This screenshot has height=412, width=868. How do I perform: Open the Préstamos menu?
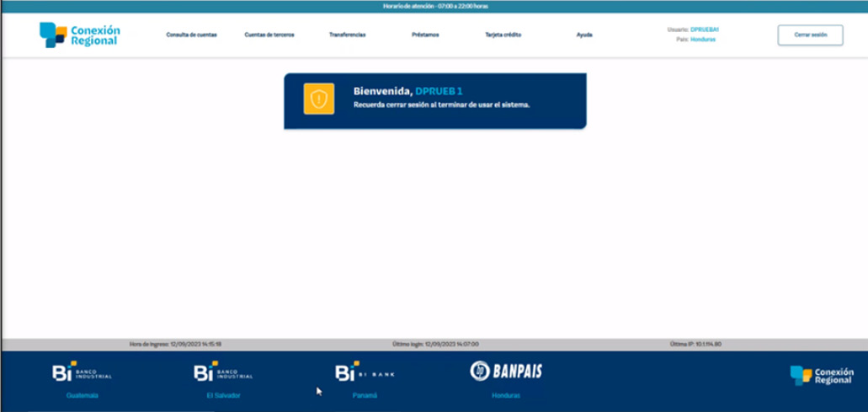[425, 35]
